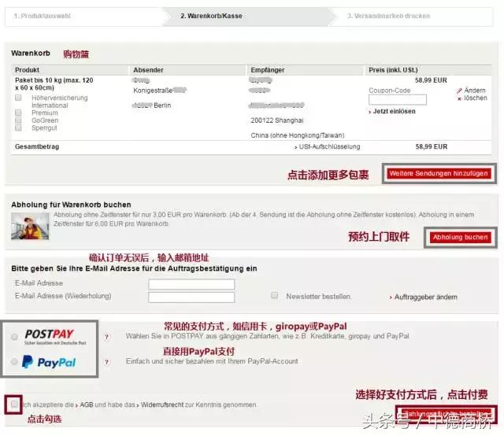Screen dimensions: 504x436
Task: Accept AGB terms checkbox
Action: pyautogui.click(x=14, y=404)
